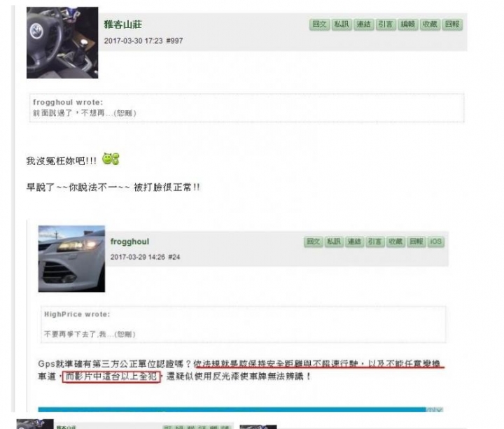504x429 pixels.
Task: Click 回文 button in frogghoul's post
Action: click(x=313, y=241)
